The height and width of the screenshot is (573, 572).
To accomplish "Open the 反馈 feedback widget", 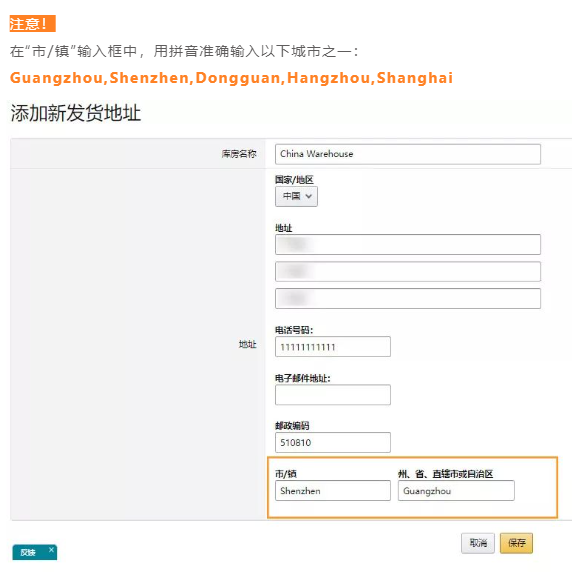I will pyautogui.click(x=29, y=553).
